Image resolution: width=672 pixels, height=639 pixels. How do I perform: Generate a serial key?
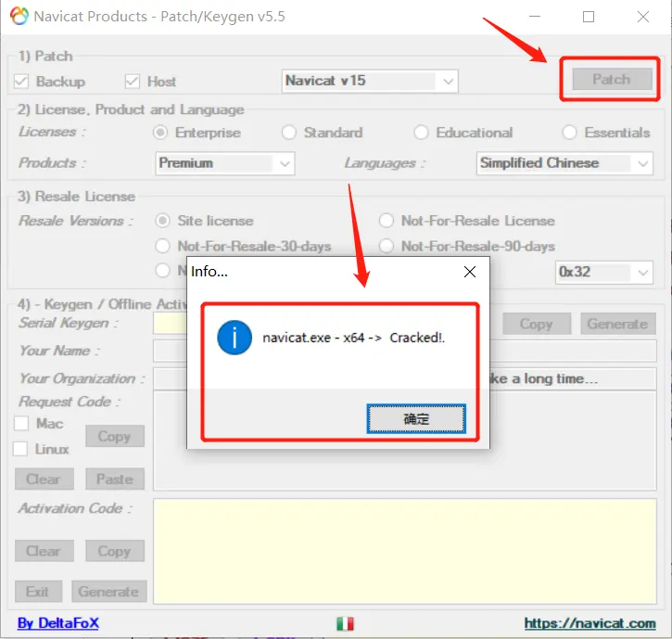pyautogui.click(x=618, y=324)
